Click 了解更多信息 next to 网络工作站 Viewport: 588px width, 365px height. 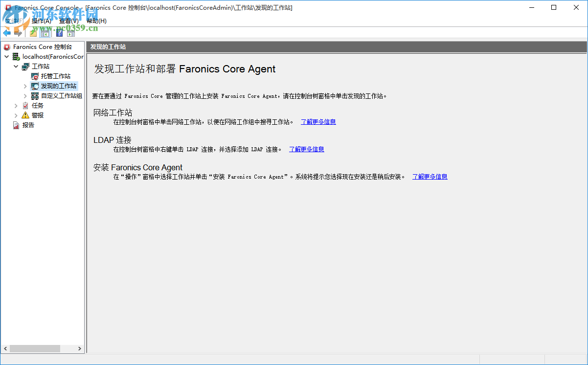318,122
